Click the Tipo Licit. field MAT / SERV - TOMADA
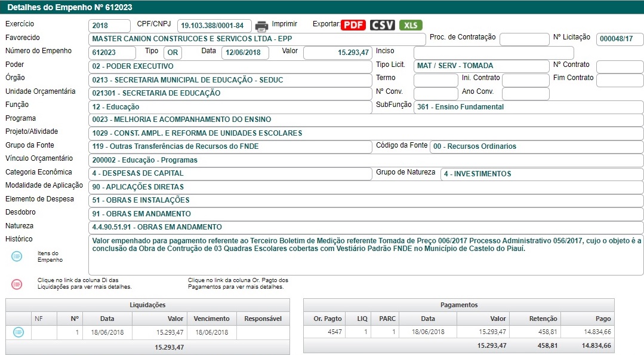This screenshot has height=355, width=644. coord(481,66)
